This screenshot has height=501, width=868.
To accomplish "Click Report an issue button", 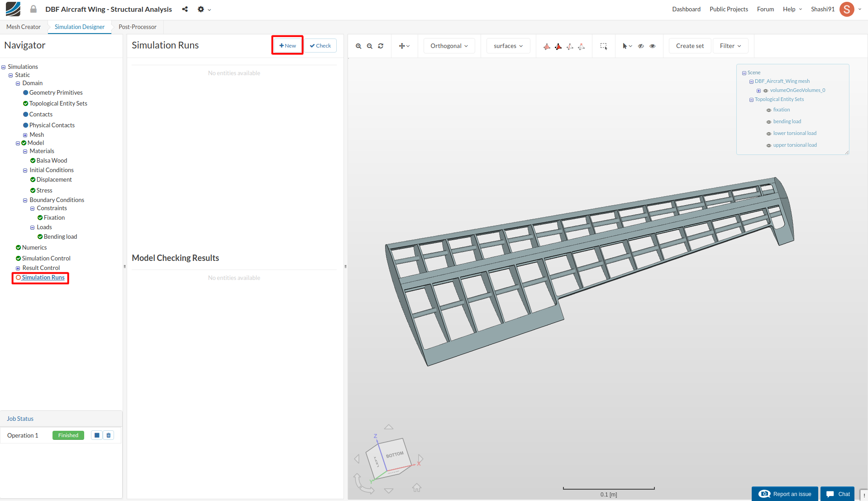I will click(785, 494).
